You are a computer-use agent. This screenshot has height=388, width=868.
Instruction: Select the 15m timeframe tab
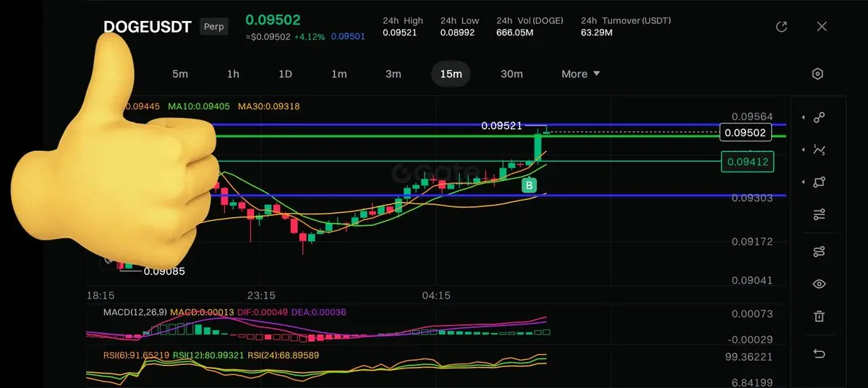pyautogui.click(x=451, y=74)
